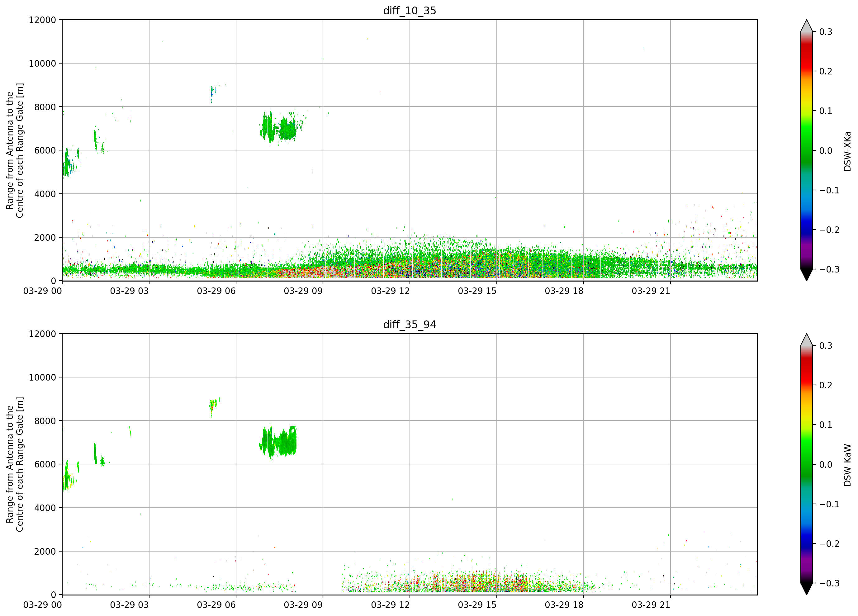858x616 pixels.
Task: Click the 'diff_10_35' plot title
Action: click(410, 11)
